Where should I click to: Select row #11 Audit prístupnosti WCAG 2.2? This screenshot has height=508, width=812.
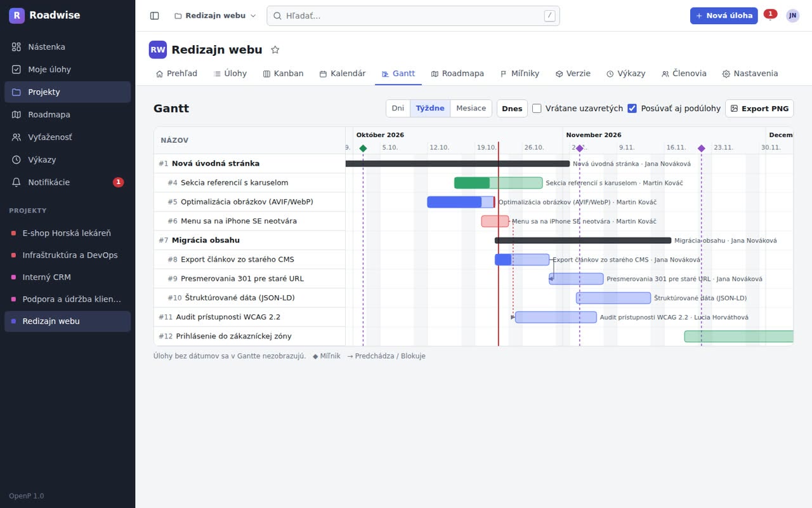250,317
